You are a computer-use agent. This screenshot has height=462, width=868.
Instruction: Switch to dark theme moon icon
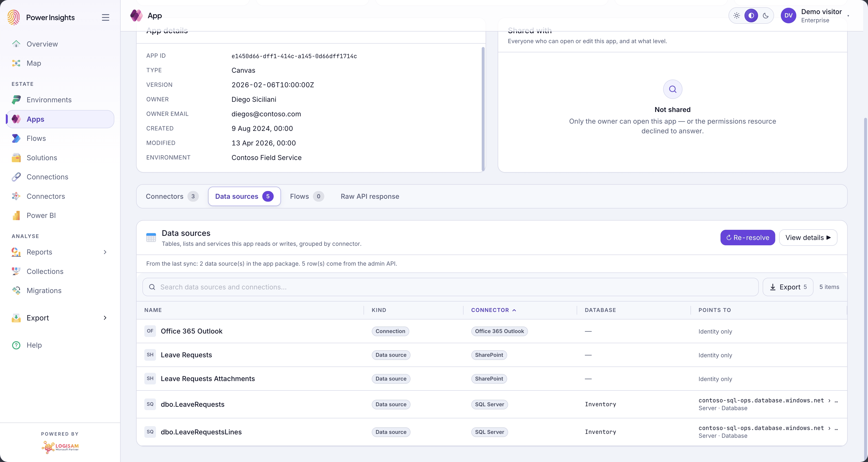point(766,16)
